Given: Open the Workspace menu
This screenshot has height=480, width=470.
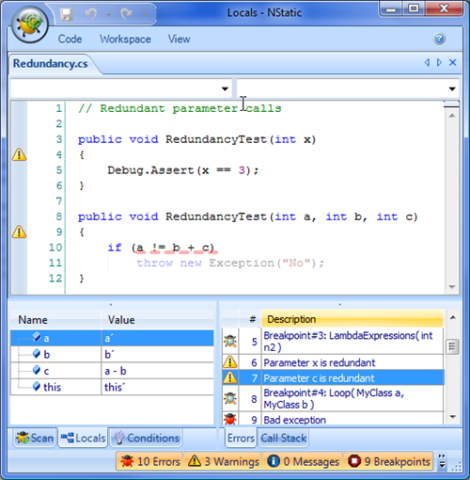Looking at the screenshot, I should point(125,39).
